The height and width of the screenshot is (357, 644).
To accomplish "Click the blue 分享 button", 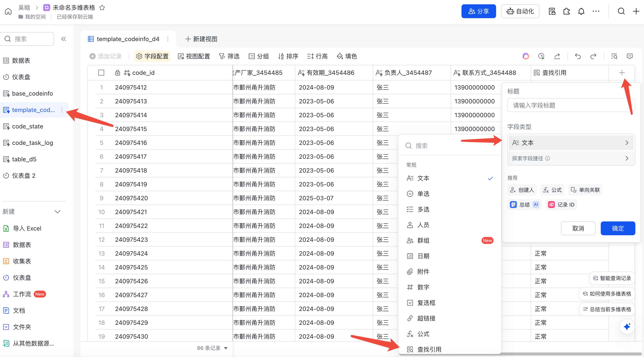I will [x=479, y=11].
